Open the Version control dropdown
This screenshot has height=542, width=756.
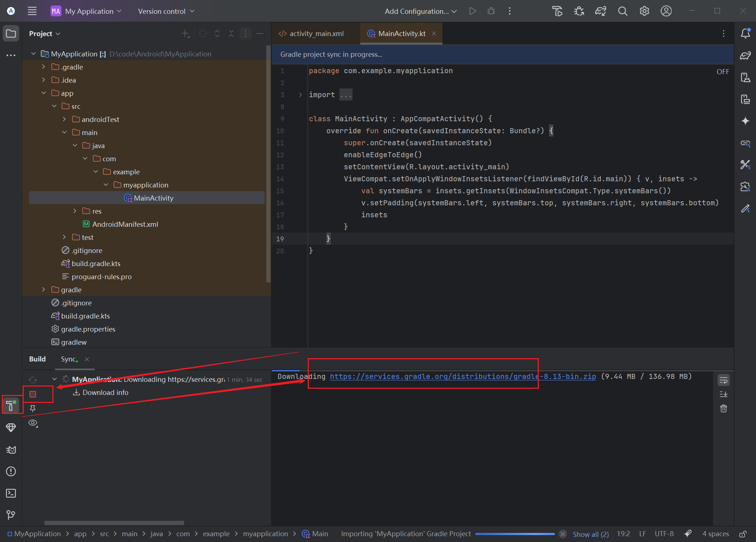166,11
